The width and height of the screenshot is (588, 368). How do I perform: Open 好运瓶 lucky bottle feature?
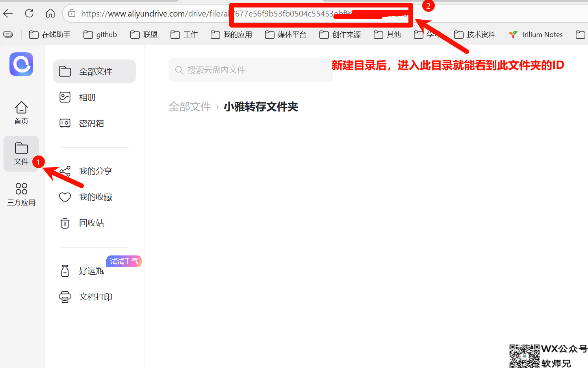point(91,271)
